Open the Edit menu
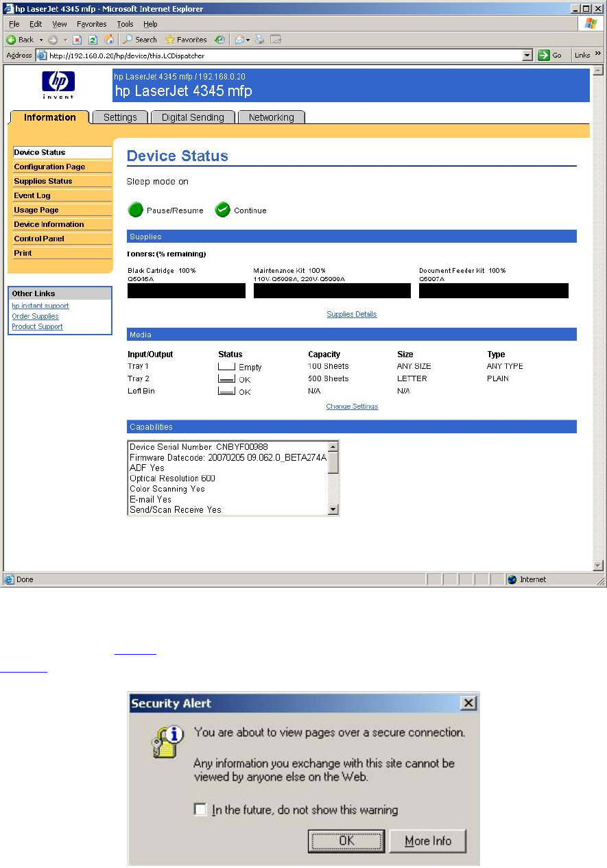Viewport: 607px width, 868px height. 36,24
